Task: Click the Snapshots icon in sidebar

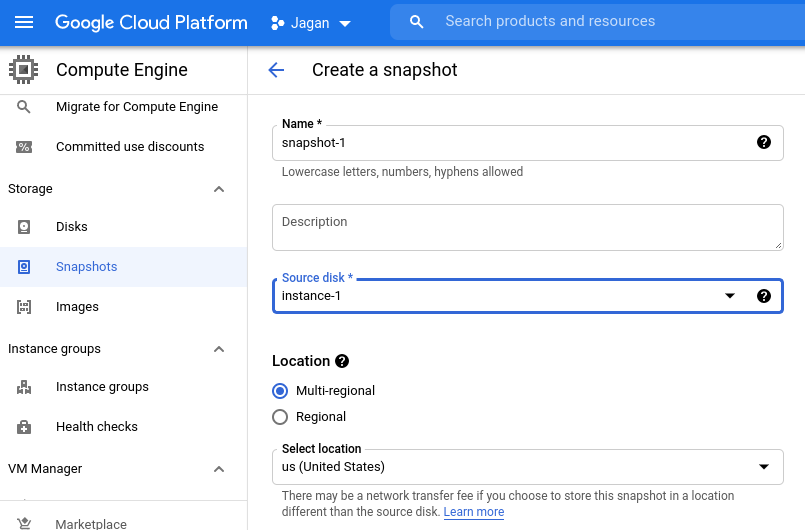Action: pos(24,267)
